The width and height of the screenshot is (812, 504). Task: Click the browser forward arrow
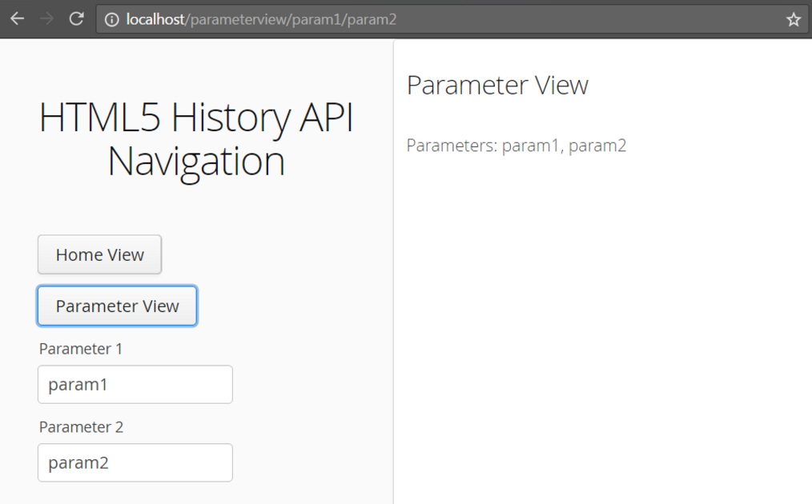tap(47, 19)
